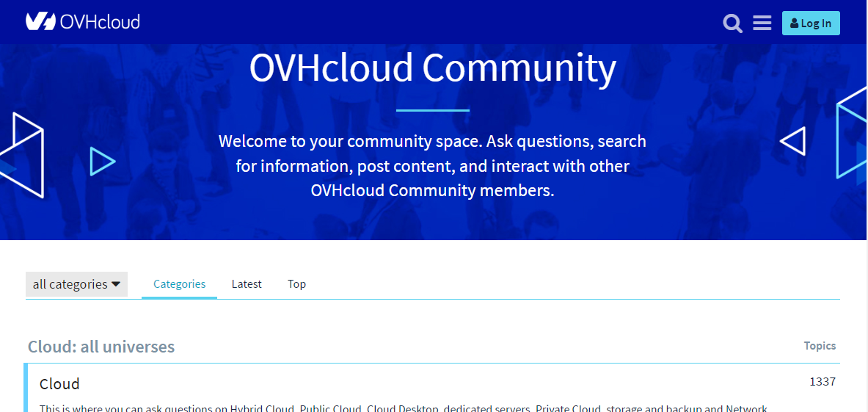Open the Cloud category title link
The image size is (868, 412).
pos(59,384)
